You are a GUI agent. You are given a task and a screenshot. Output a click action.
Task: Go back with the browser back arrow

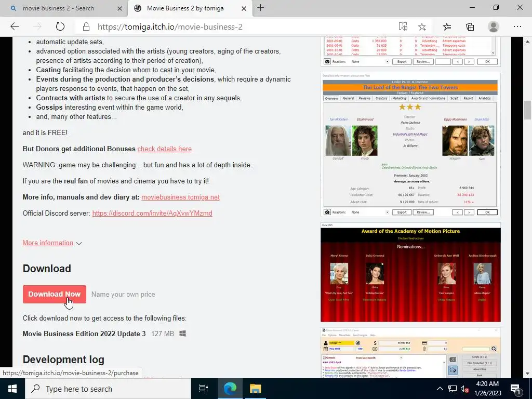[15, 27]
